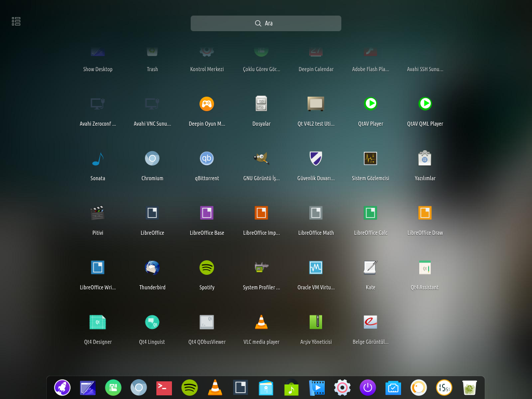The height and width of the screenshot is (399, 532).
Task: Open the blue checkmark folder in dock
Action: coord(393,388)
